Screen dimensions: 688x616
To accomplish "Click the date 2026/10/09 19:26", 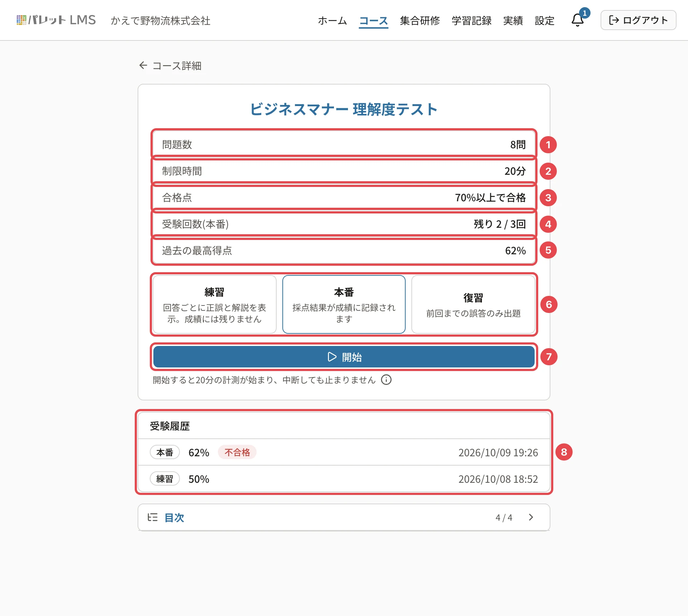I will tap(498, 452).
